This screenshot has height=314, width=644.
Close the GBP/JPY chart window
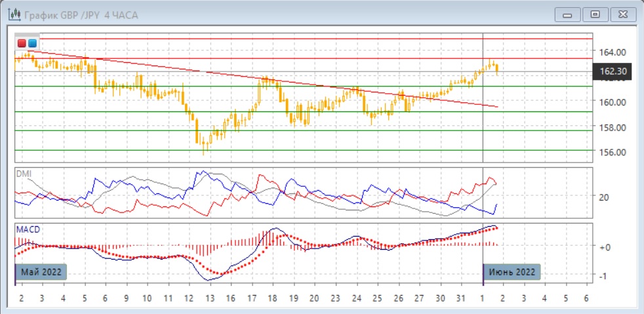coord(623,14)
